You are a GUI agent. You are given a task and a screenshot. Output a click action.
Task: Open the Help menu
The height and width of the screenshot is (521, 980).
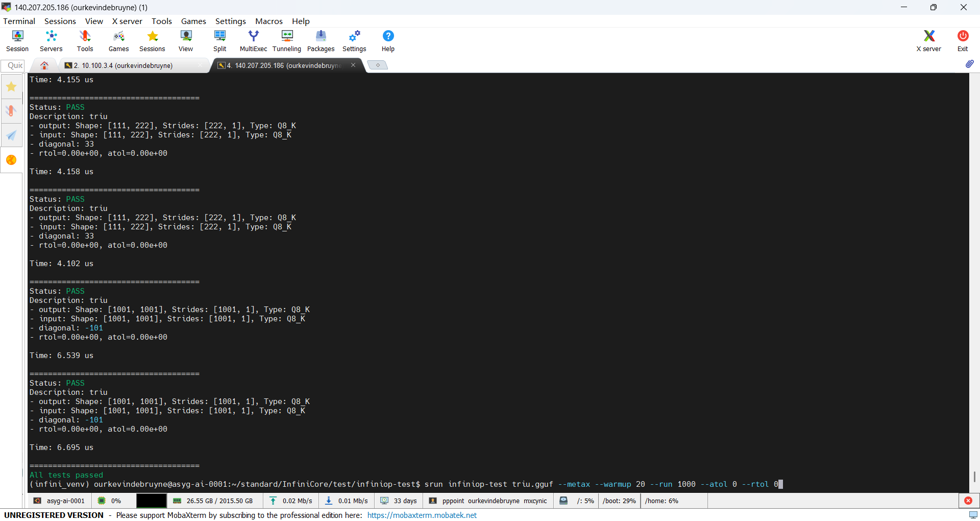point(301,21)
